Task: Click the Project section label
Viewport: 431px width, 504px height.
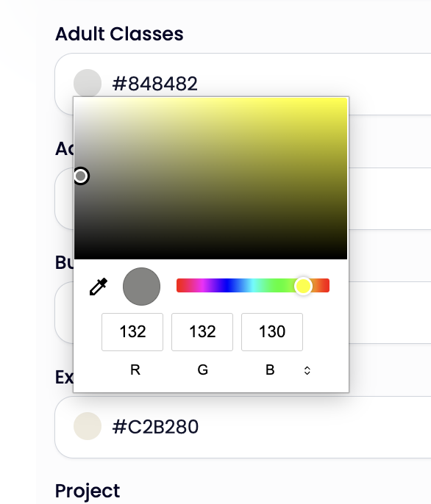Action: click(x=88, y=492)
